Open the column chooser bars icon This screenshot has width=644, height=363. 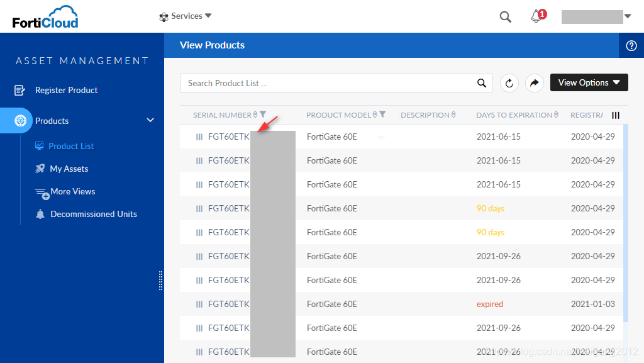(x=615, y=115)
